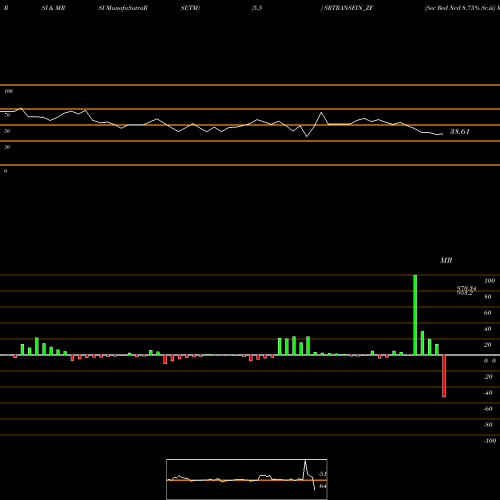The image size is (500, 500).
Task: Click the long red MR bar at the end
Action: pyautogui.click(x=444, y=376)
